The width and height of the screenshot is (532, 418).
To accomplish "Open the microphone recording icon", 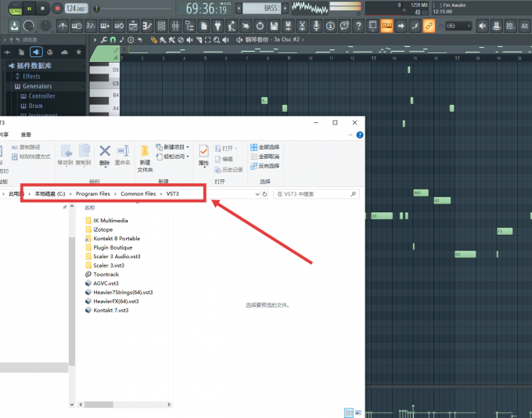I will [316, 26].
